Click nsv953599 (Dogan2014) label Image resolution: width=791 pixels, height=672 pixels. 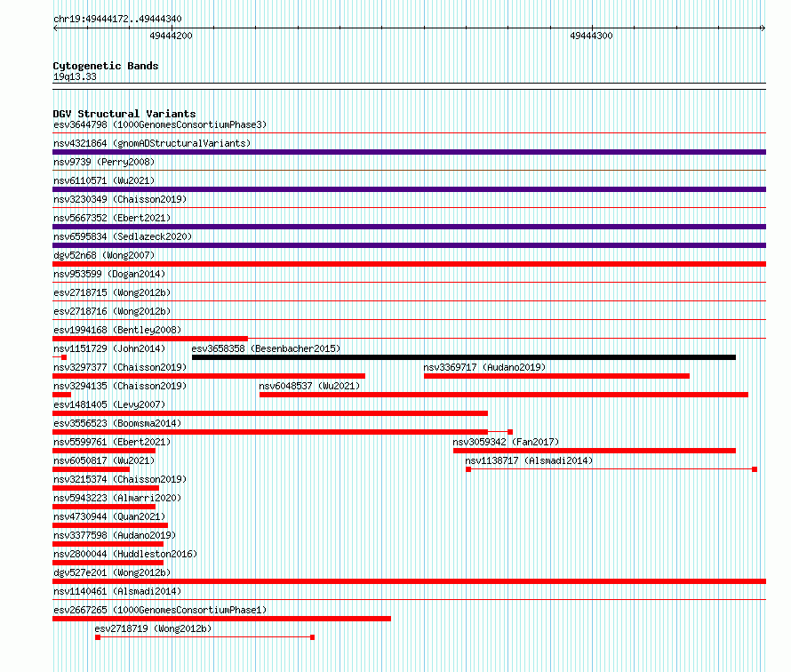click(x=109, y=274)
